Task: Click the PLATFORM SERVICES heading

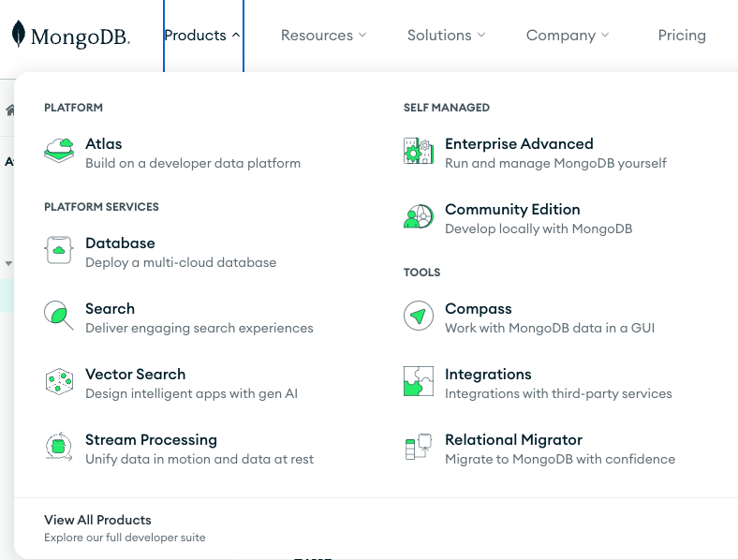Action: tap(101, 207)
